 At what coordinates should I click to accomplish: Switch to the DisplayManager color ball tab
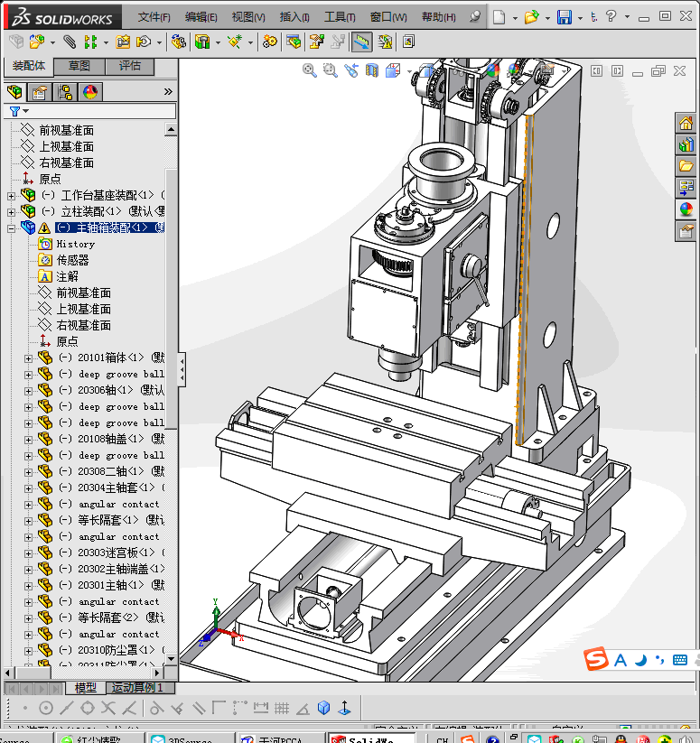[90, 92]
